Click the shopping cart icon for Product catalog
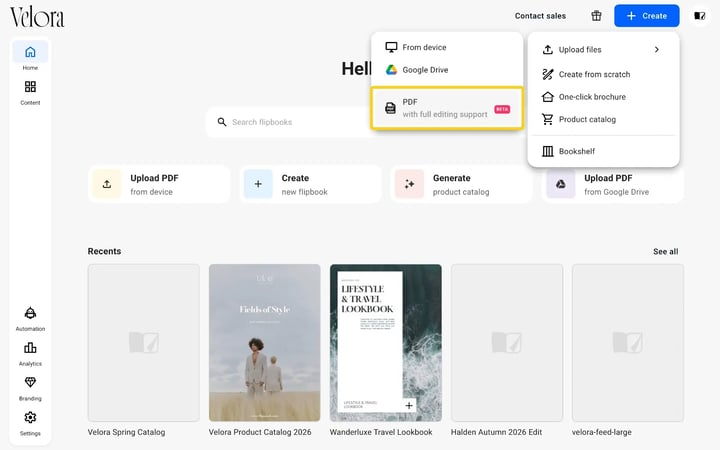Viewport: 720px width, 450px height. click(547, 119)
